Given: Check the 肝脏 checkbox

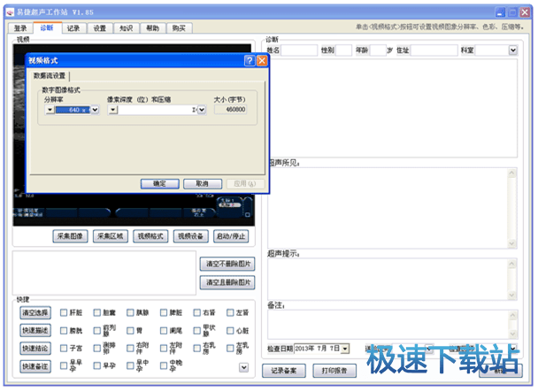Looking at the screenshot, I should pos(64,312).
